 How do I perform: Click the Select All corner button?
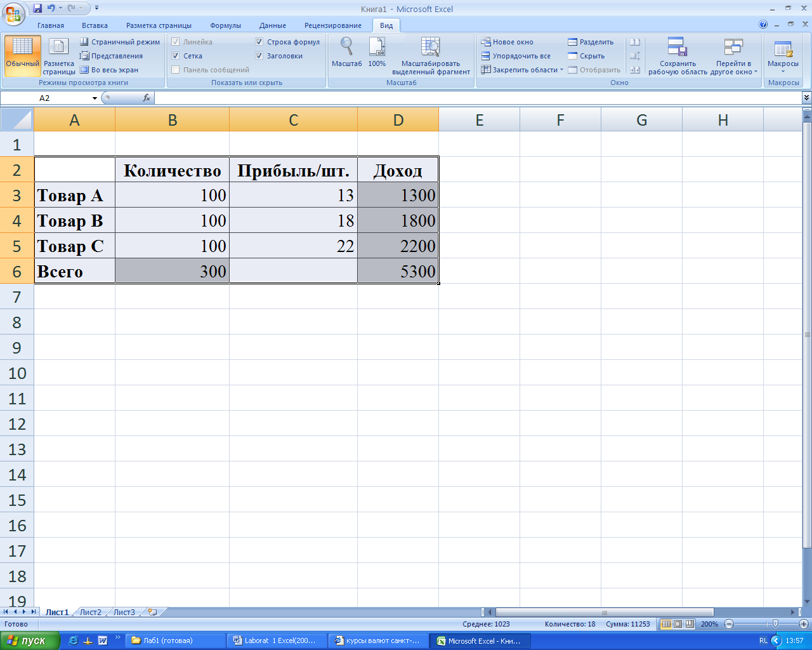pos(17,119)
